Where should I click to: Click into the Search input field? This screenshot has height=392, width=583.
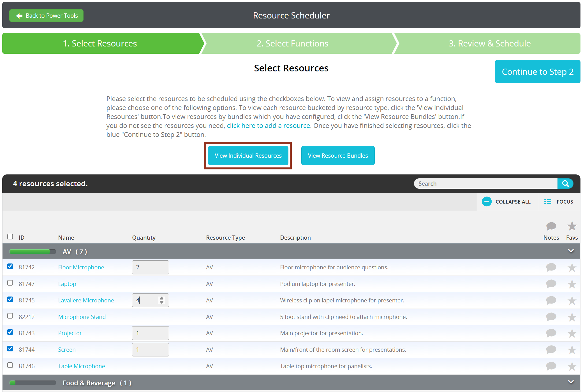pyautogui.click(x=485, y=184)
